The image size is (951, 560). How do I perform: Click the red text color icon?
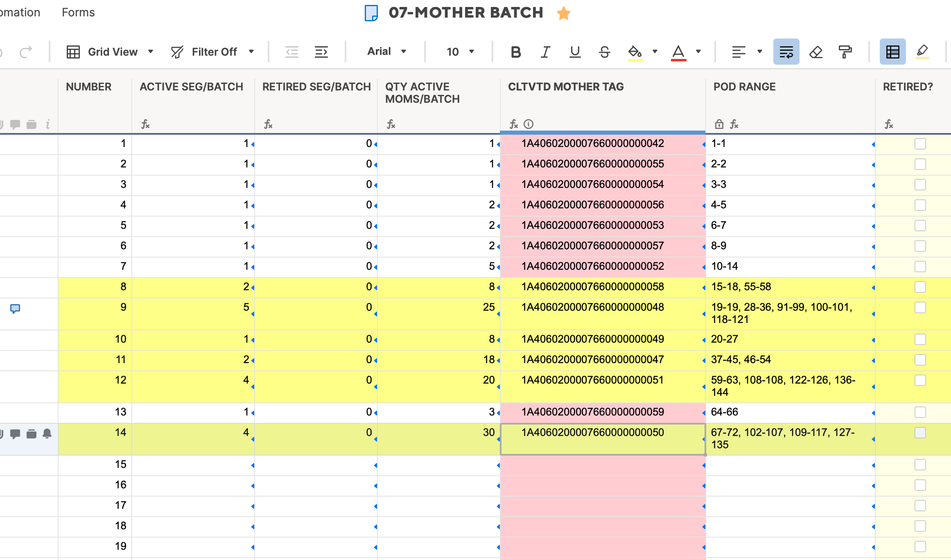678,52
